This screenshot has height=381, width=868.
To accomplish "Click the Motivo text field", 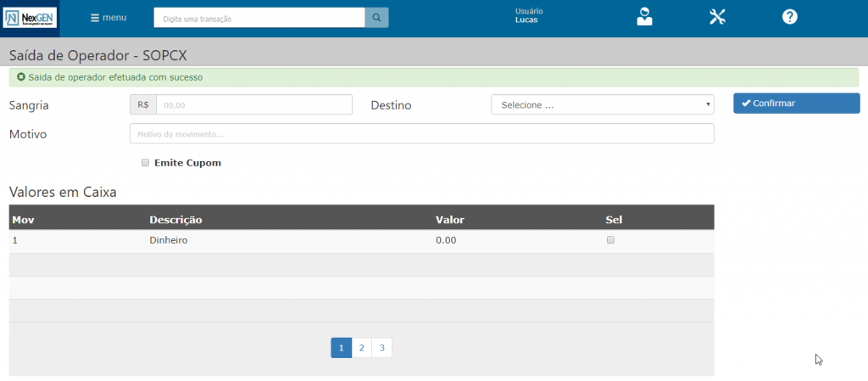I will click(421, 134).
